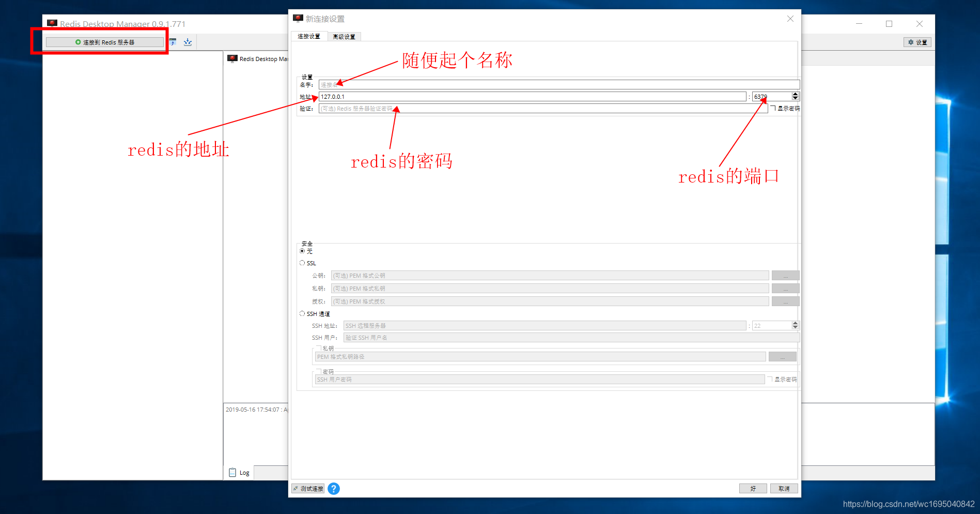
Task: Increase the Redis port with up arrow
Action: [x=796, y=95]
